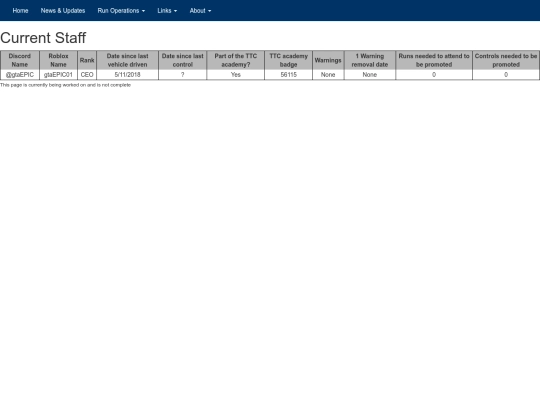The height and width of the screenshot is (405, 540).
Task: Click the 1 Warning removal date header
Action: point(370,60)
